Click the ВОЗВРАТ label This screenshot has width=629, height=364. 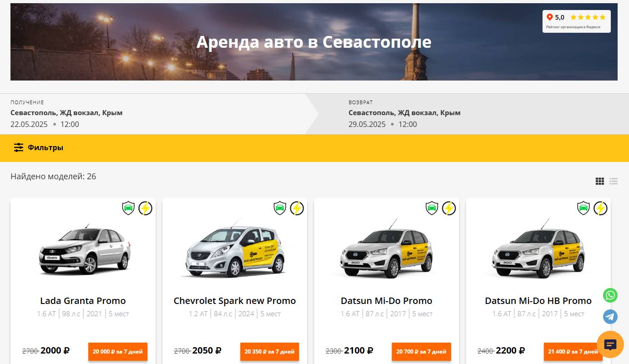pos(361,102)
